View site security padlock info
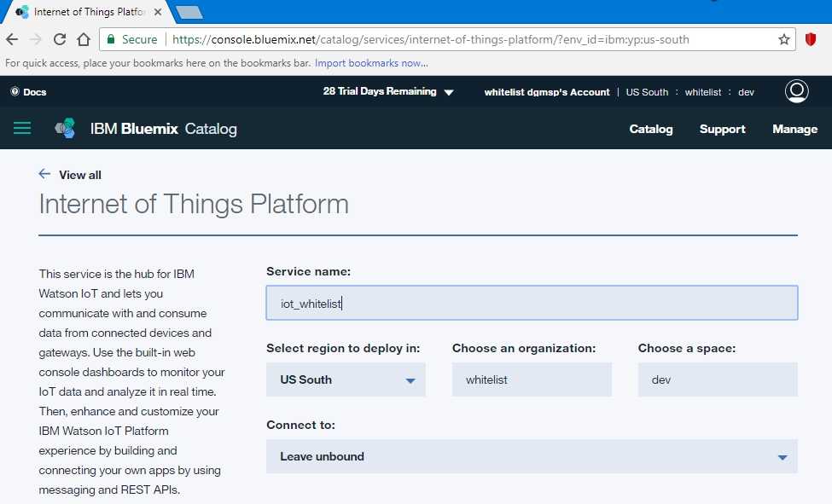Image resolution: width=832 pixels, height=504 pixels. [111, 39]
